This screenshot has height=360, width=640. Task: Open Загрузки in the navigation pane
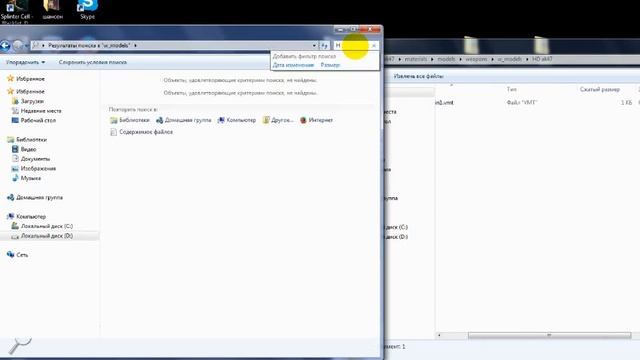tap(32, 101)
